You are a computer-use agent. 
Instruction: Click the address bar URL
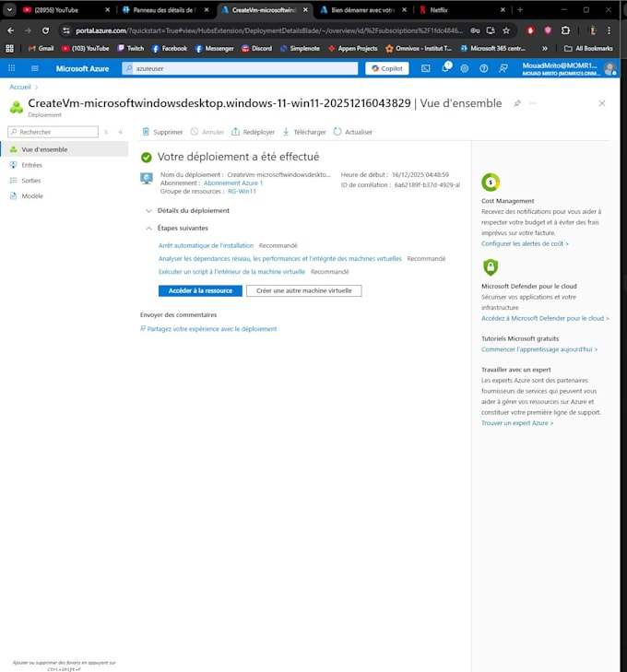[268, 30]
